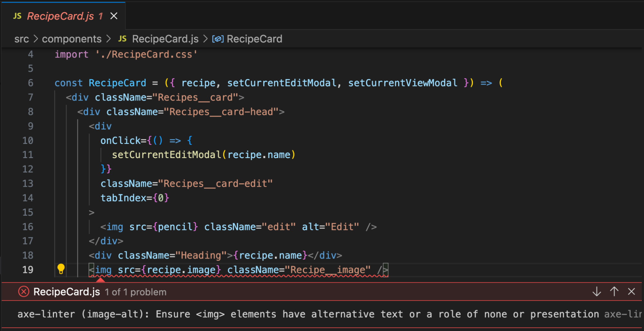Click the axe-linter image-alt error message
The height and width of the screenshot is (331, 644).
coord(308,314)
